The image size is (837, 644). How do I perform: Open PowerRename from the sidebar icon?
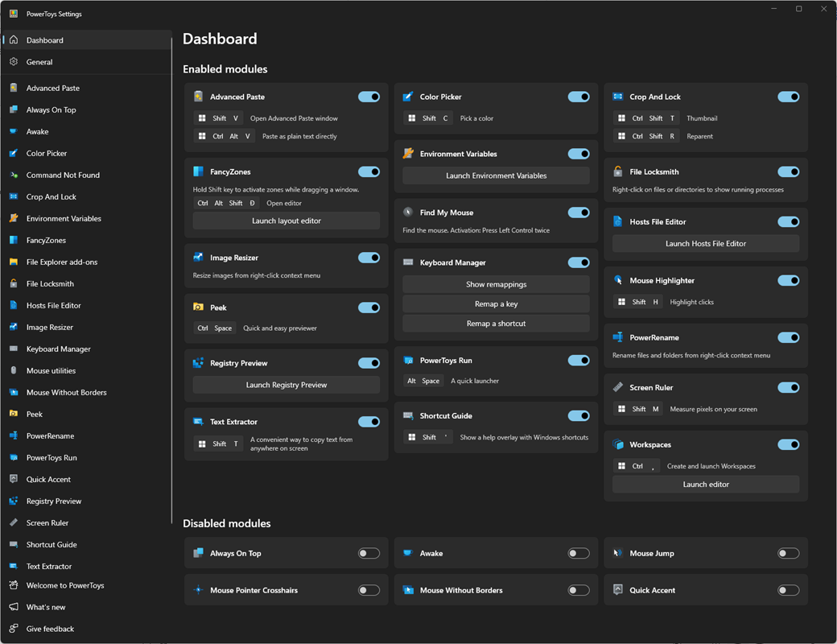tap(14, 436)
